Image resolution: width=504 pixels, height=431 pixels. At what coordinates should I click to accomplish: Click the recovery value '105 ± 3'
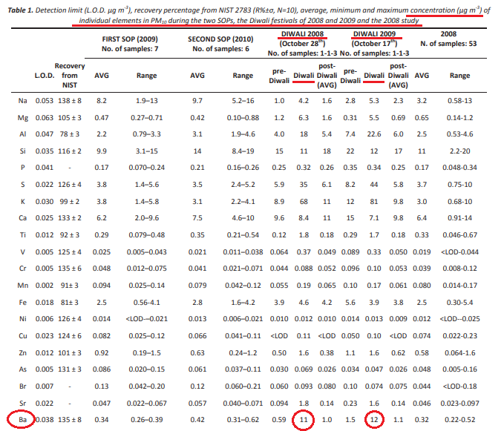click(70, 118)
